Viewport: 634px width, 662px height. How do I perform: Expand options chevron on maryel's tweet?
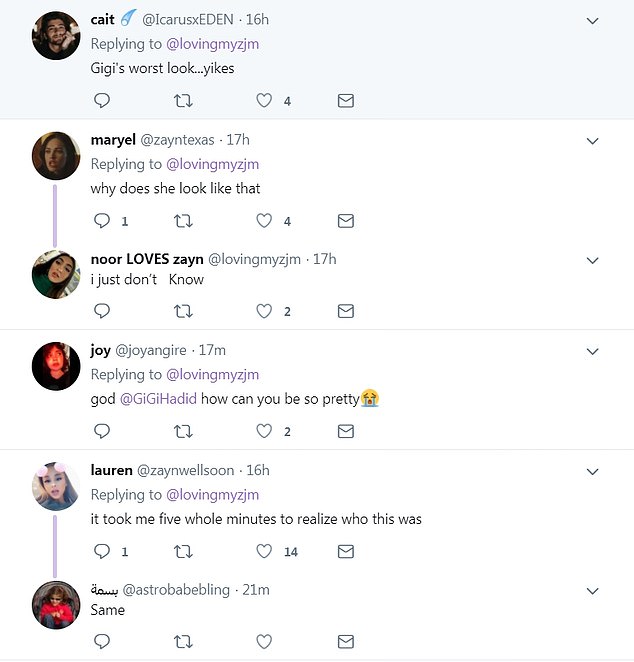click(592, 141)
